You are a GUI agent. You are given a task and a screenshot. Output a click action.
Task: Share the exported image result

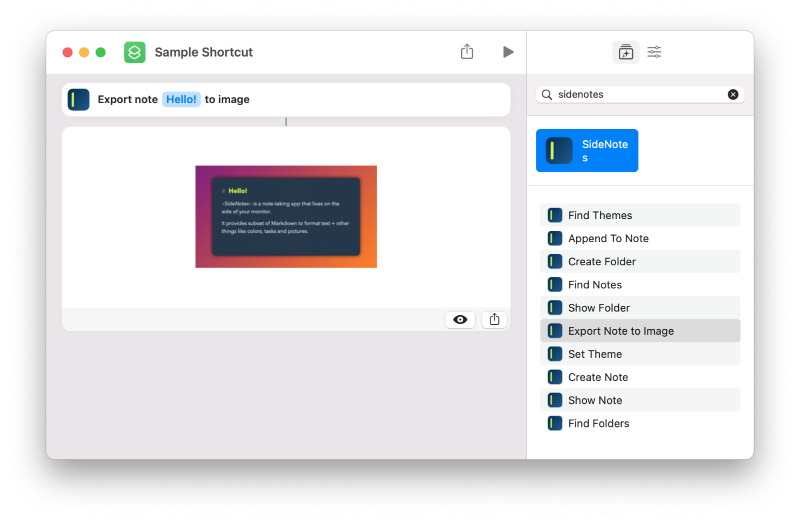point(494,319)
